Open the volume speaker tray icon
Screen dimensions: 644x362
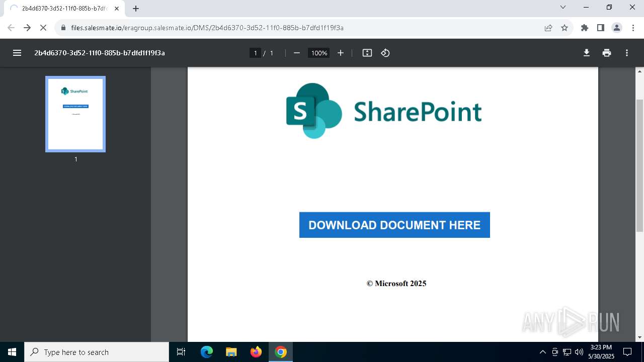579,352
